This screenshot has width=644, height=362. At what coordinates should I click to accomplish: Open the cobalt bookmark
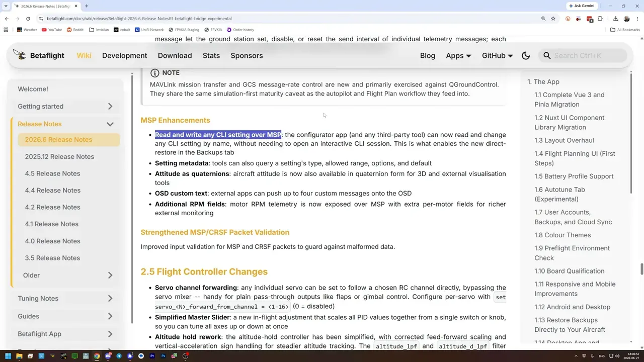coord(122,30)
